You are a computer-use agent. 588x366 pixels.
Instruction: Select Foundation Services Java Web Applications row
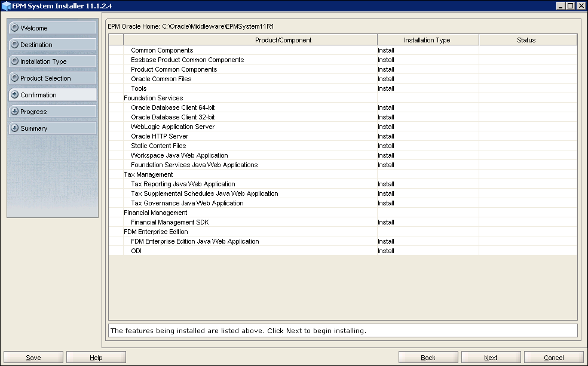tap(343, 165)
